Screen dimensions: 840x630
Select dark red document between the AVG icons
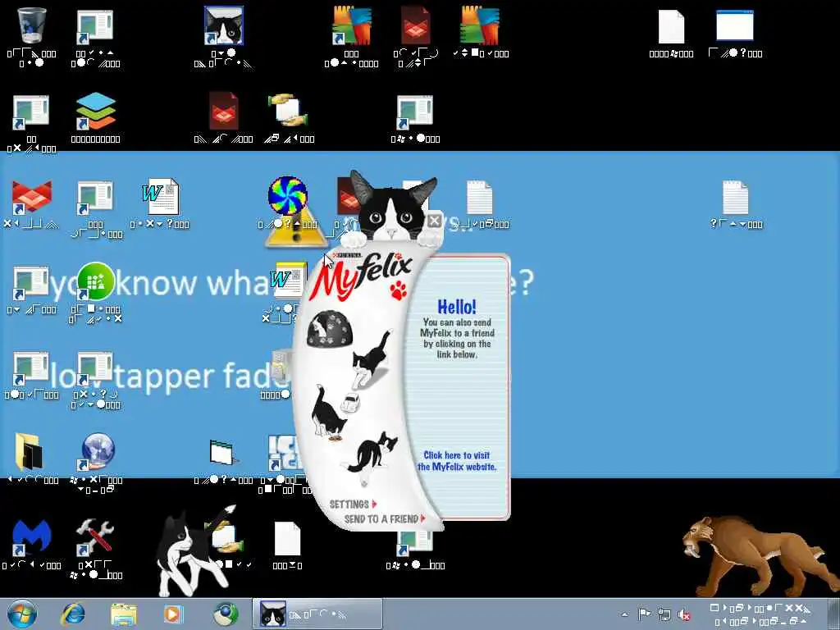(416, 25)
